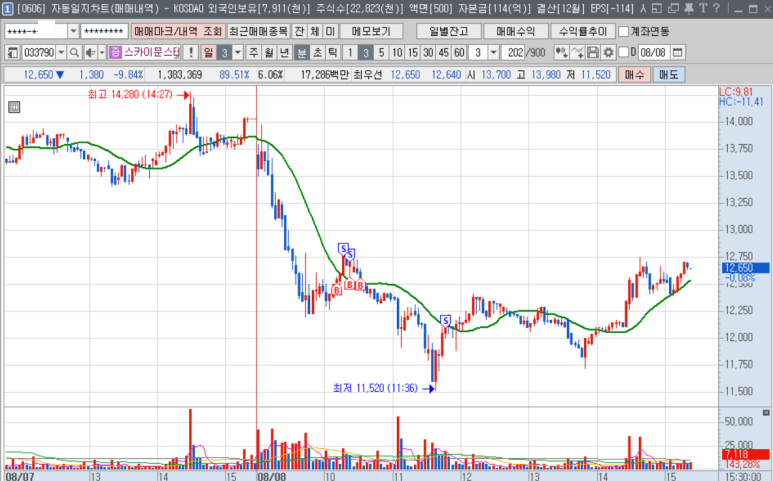Click the pin window icon in title bar

tap(687, 8)
